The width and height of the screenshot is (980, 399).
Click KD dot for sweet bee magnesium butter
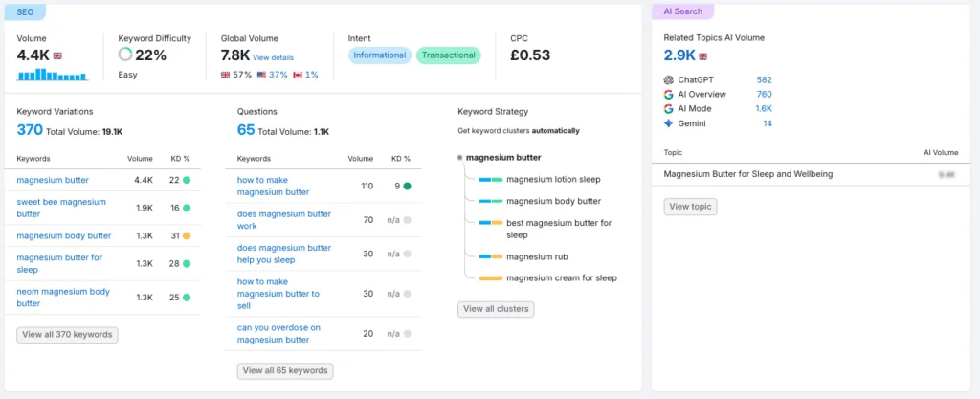click(x=187, y=208)
